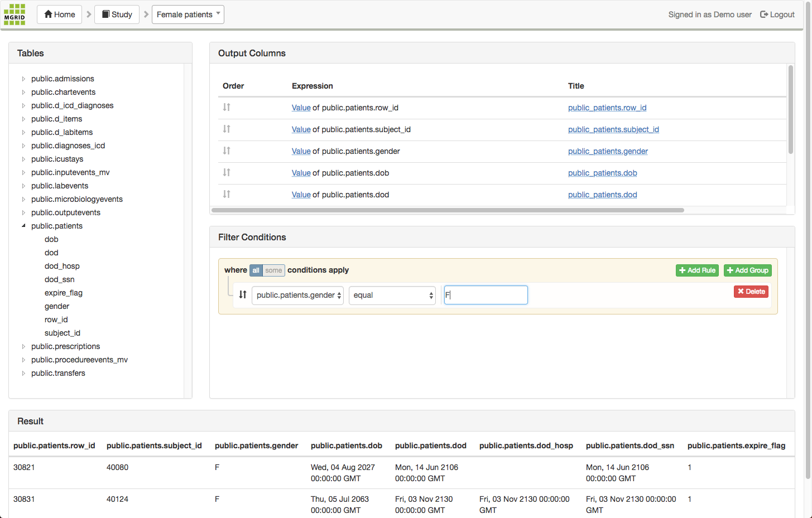Viewport: 812px width, 518px height.
Task: Click the reorder icon for row_id column
Action: coord(227,107)
